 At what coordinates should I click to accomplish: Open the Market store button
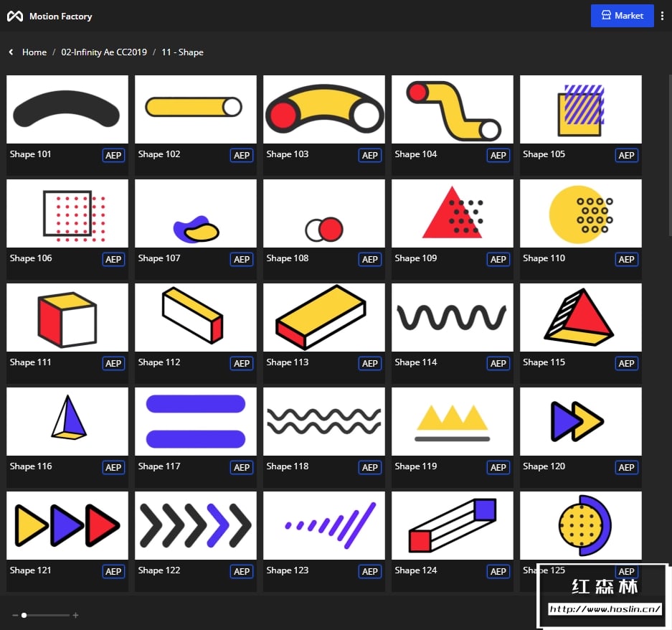pyautogui.click(x=622, y=16)
